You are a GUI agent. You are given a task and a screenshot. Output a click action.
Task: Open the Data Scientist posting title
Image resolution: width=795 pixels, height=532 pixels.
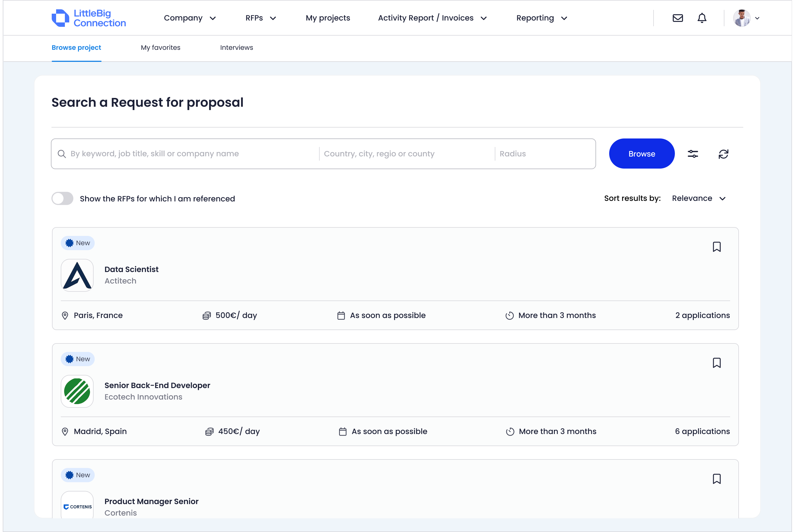(x=131, y=269)
